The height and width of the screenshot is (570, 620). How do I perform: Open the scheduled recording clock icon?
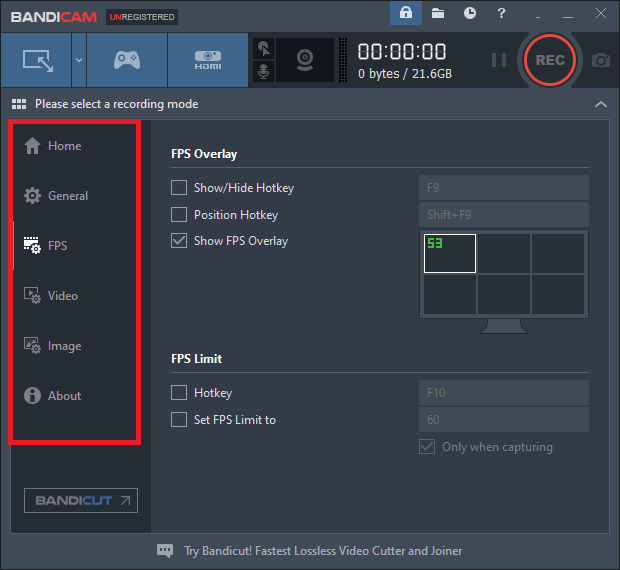point(470,14)
